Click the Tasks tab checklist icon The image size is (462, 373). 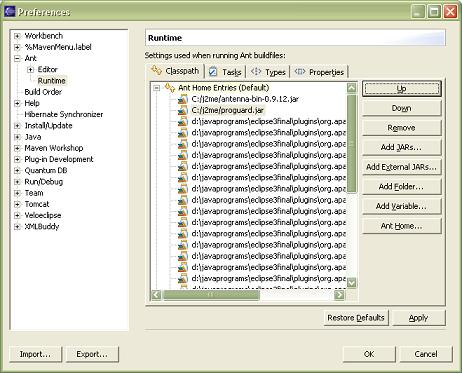click(x=213, y=72)
